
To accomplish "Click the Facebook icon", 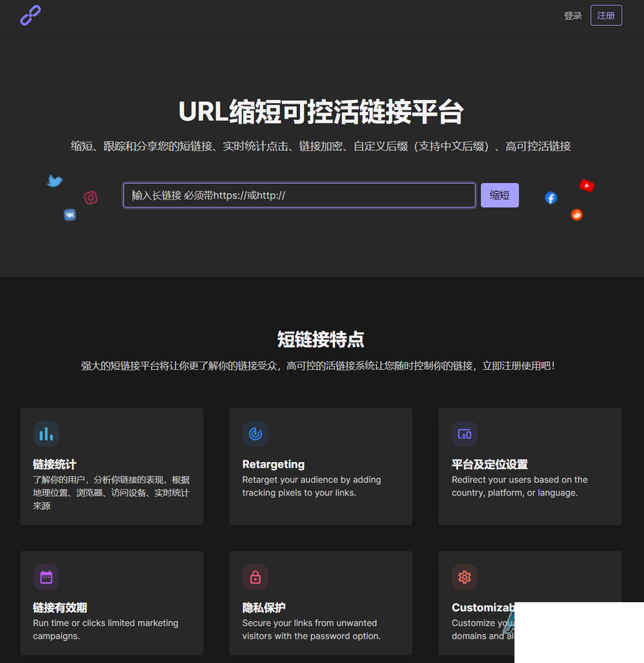I will [550, 197].
